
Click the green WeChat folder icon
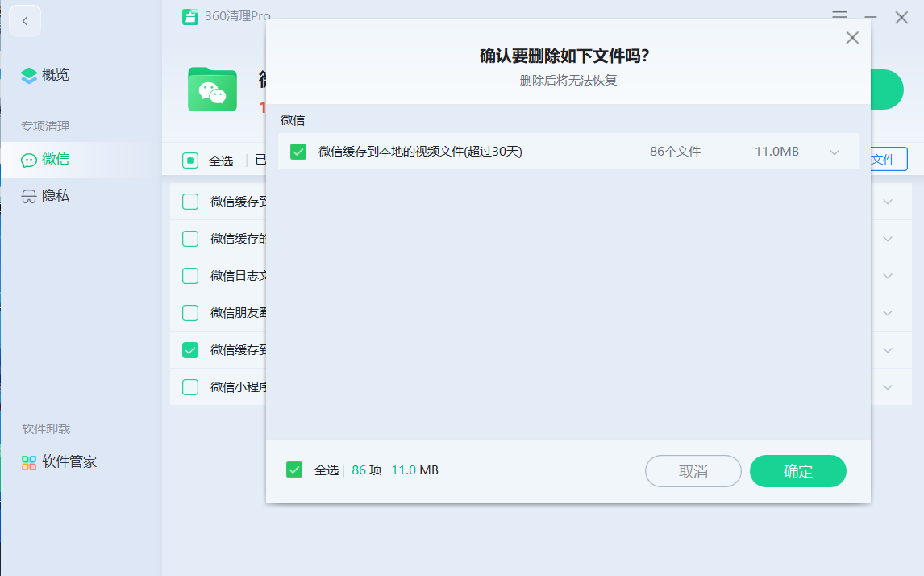coord(212,90)
